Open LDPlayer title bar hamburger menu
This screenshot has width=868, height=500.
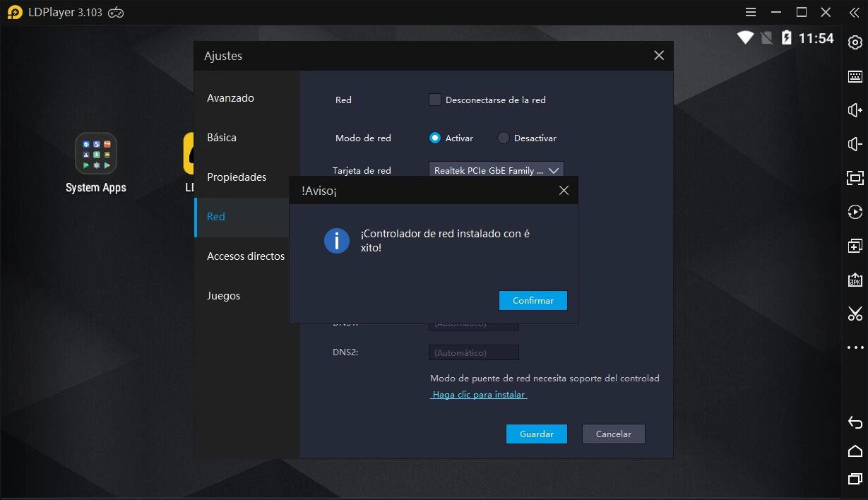(x=751, y=13)
